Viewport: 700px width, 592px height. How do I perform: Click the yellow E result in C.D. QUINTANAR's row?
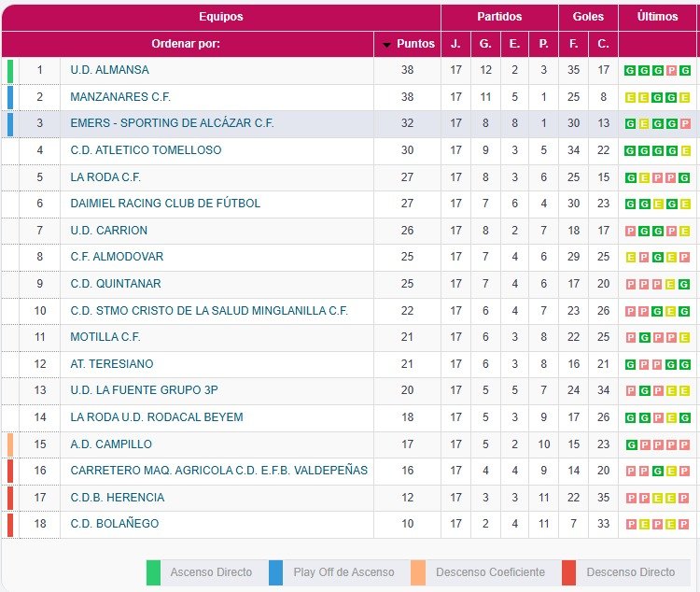(x=672, y=285)
